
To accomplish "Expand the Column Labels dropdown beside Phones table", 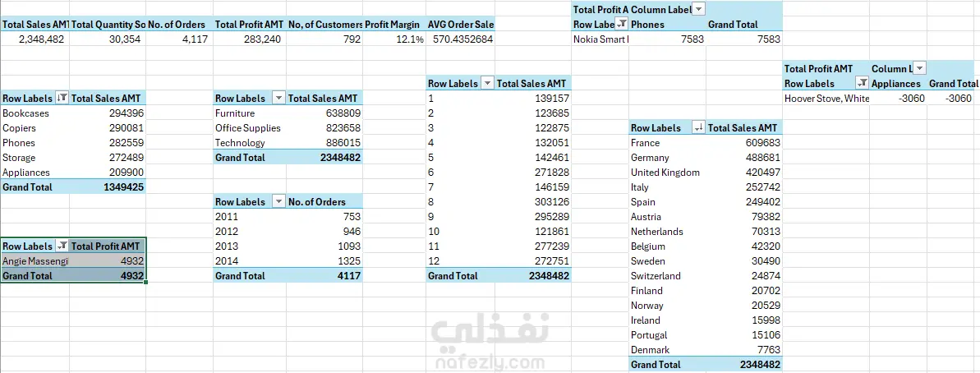I will click(x=699, y=10).
